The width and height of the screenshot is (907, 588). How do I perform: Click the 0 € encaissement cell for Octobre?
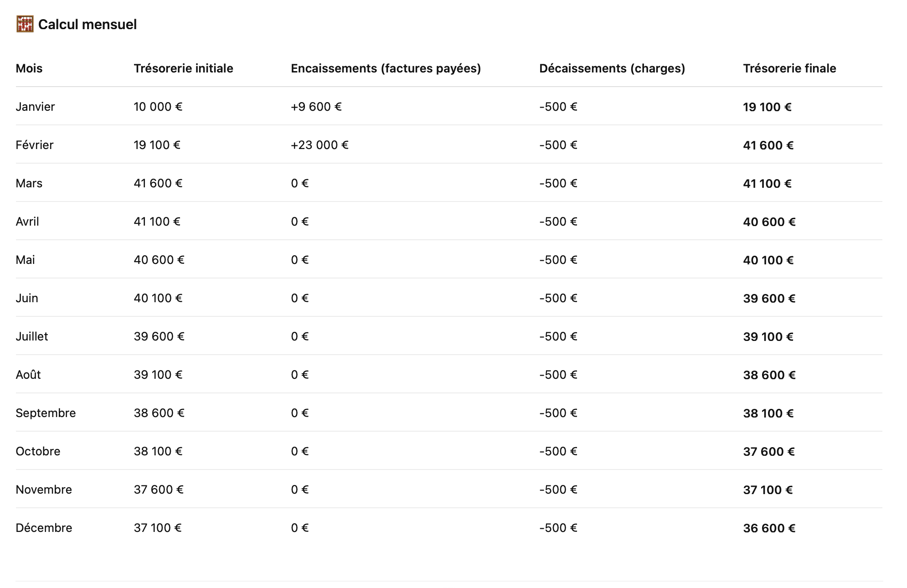299,451
